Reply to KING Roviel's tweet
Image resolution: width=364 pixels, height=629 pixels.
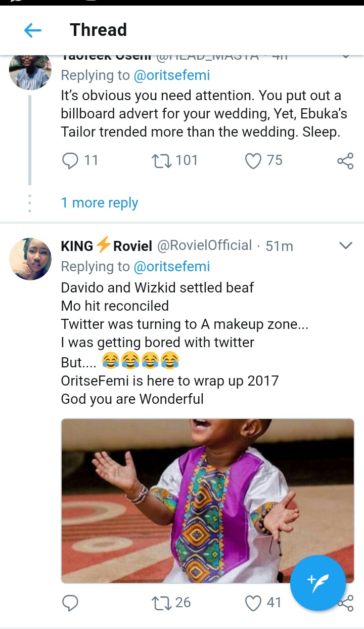[70, 603]
